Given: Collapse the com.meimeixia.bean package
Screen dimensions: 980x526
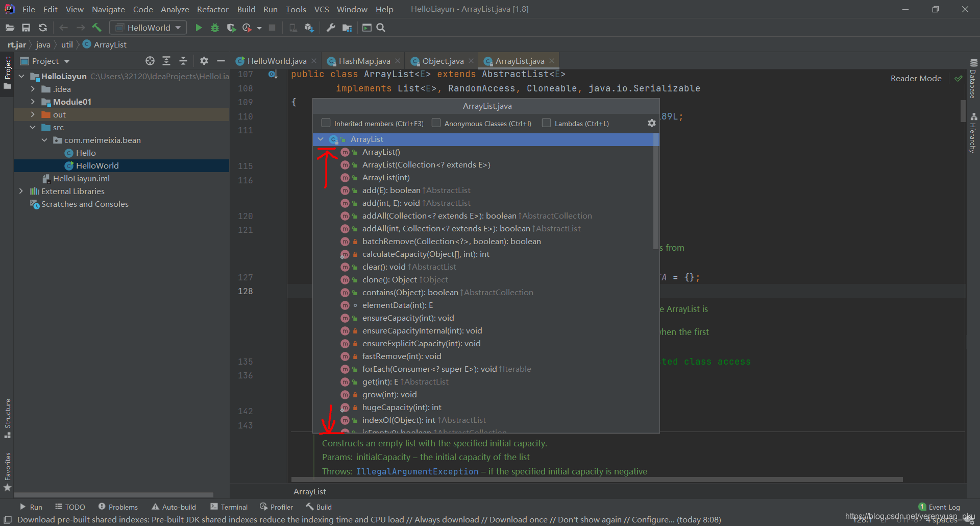Looking at the screenshot, I should 44,140.
